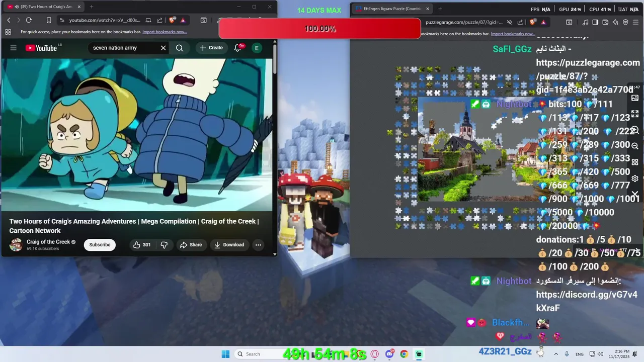Share the puzzlegarage page link
This screenshot has height=362, width=644.
pos(520,22)
